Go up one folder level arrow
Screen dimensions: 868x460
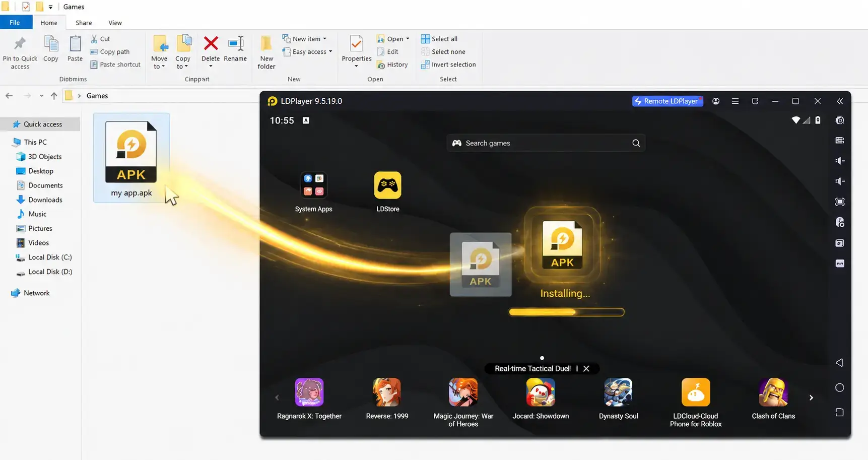(x=54, y=96)
